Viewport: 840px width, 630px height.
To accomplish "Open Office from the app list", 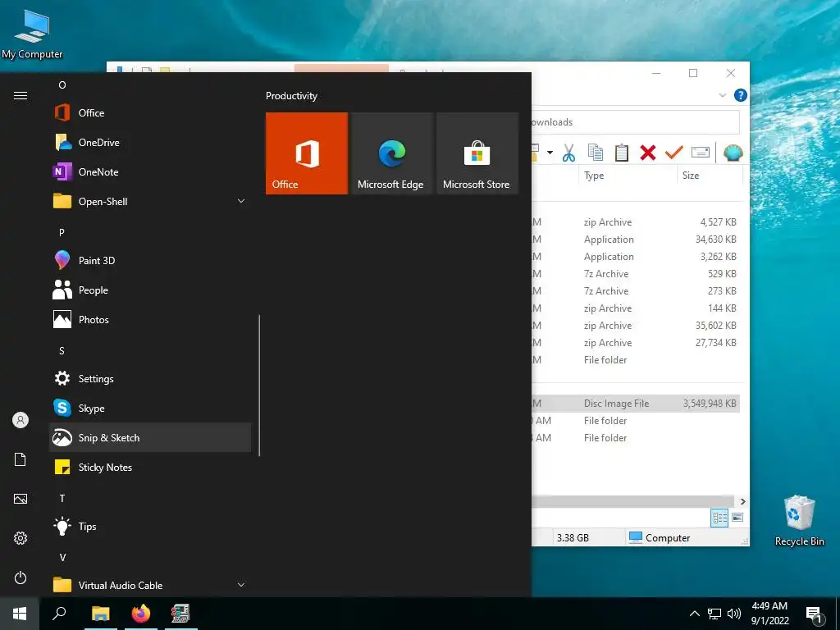I will 150,113.
